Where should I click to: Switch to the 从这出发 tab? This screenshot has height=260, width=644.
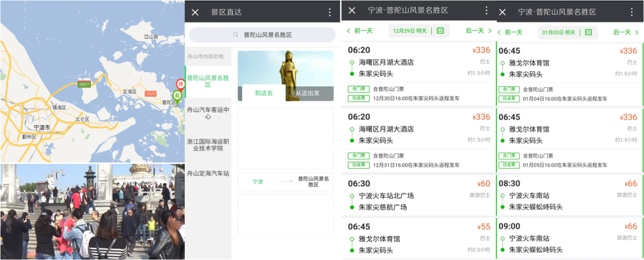(x=308, y=93)
